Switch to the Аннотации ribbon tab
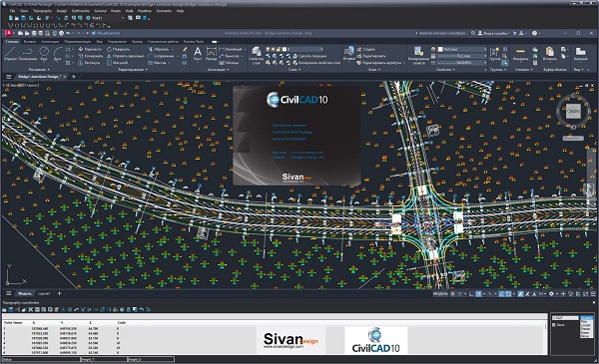Image resolution: width=599 pixels, height=364 pixels. (50, 41)
